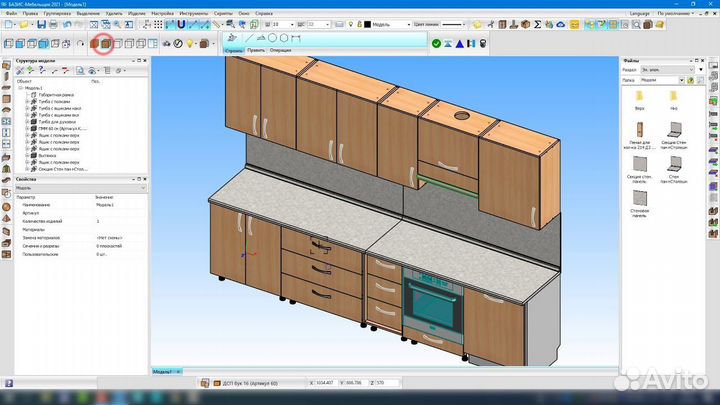The width and height of the screenshot is (720, 405).
Task: Toggle the magnet snapping icon
Action: [x=180, y=23]
